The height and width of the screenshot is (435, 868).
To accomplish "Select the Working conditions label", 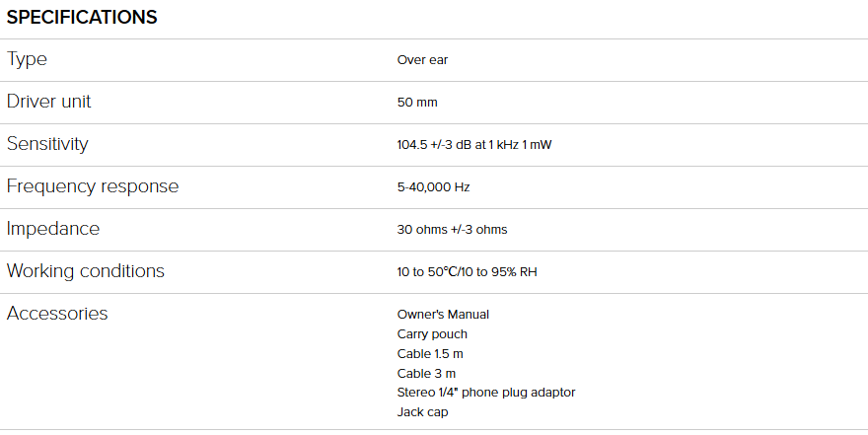I will [x=86, y=271].
